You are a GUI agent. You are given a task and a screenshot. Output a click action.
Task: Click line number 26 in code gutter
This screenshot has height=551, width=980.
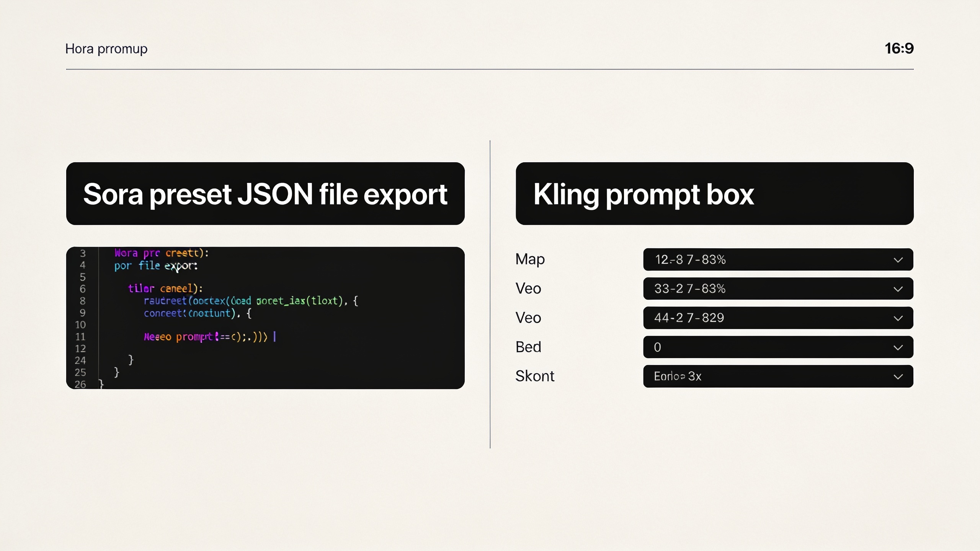click(80, 384)
